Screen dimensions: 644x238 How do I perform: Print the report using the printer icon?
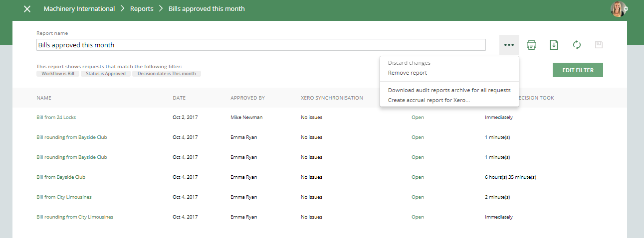[531, 45]
